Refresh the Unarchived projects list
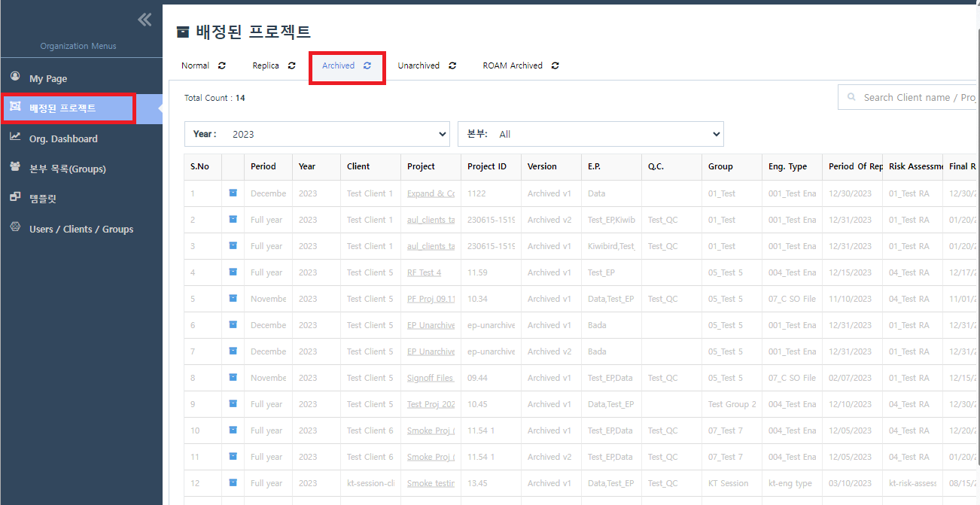This screenshot has height=505, width=980. [x=452, y=65]
